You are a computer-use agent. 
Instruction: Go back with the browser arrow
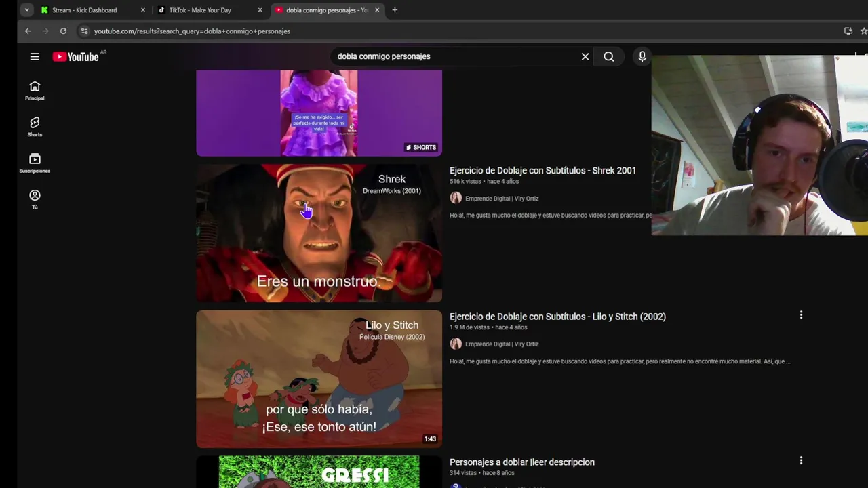click(x=28, y=31)
